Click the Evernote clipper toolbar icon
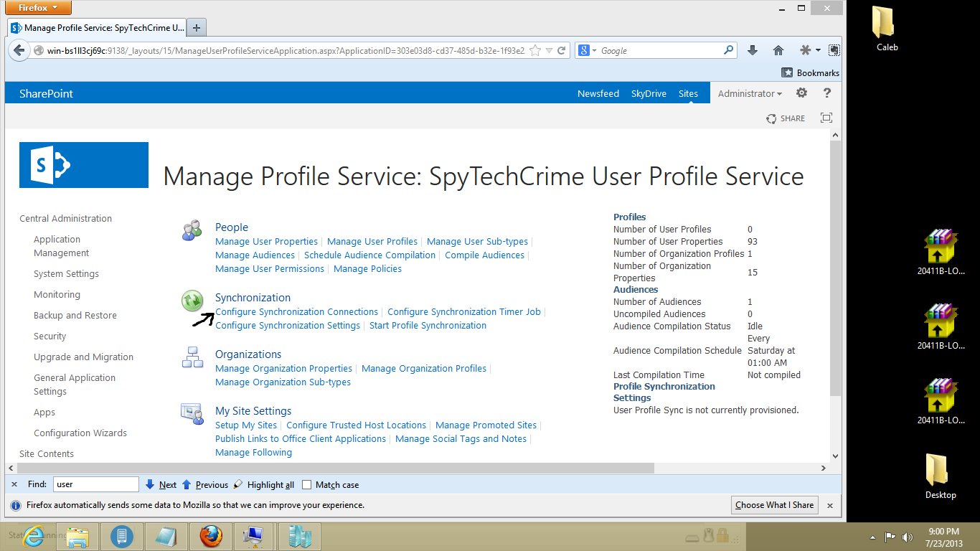Viewport: 980px width, 551px height. click(834, 50)
